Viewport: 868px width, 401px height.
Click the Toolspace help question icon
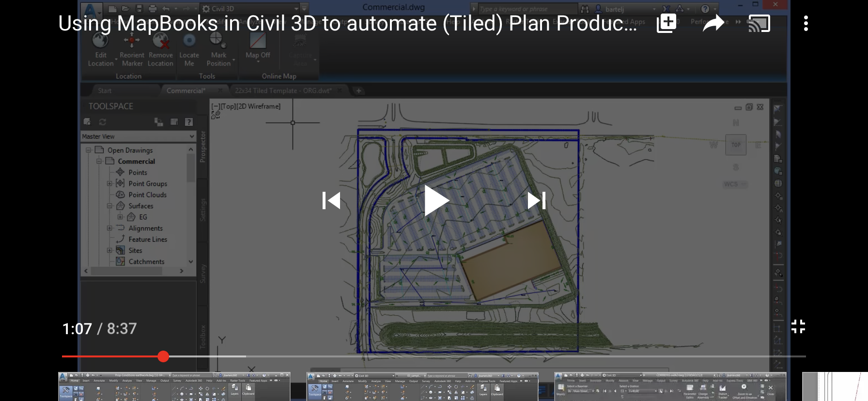click(189, 122)
